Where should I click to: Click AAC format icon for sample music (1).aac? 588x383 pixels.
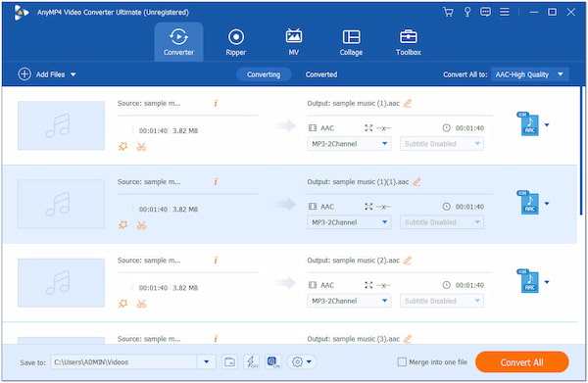(x=529, y=124)
